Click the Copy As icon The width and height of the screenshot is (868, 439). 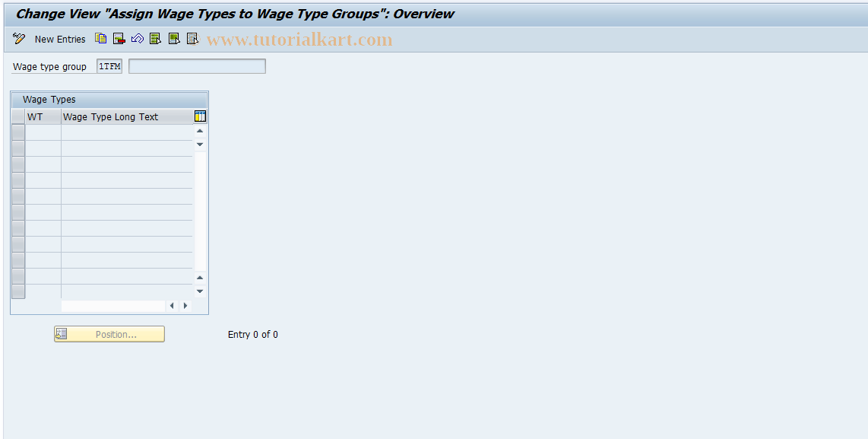(101, 39)
